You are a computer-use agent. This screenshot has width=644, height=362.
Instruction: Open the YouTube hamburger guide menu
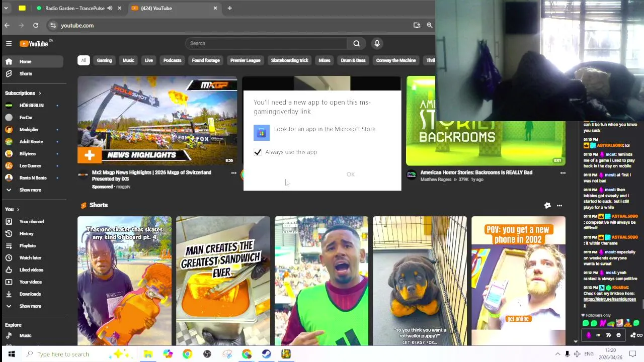click(9, 44)
